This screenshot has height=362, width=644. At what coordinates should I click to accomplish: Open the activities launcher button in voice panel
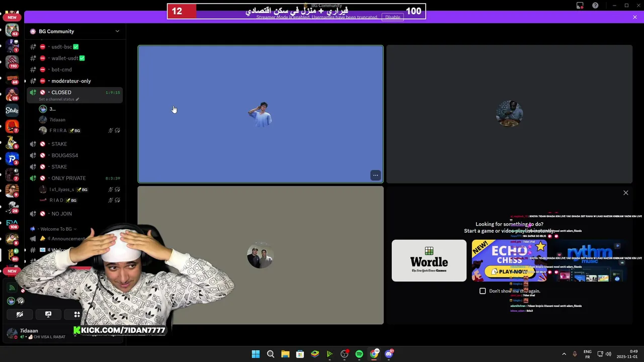(77, 314)
